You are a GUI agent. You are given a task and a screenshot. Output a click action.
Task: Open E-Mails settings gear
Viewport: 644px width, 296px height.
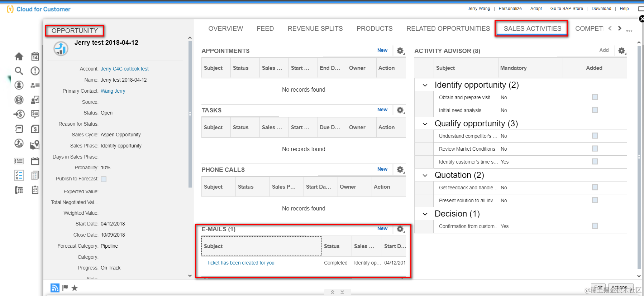(400, 229)
